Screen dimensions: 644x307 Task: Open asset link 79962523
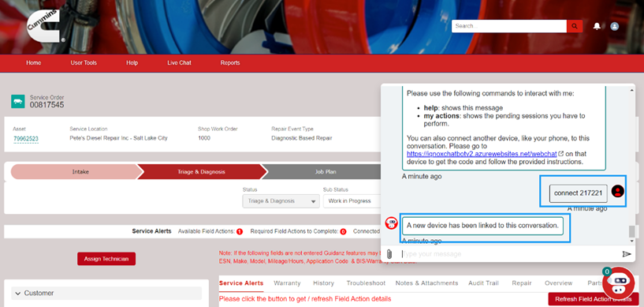[x=26, y=138]
